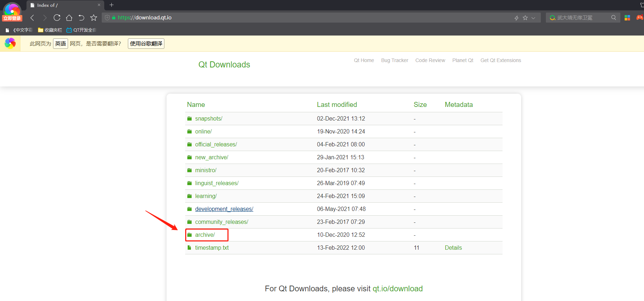Click the browser back arrow

pos(32,18)
